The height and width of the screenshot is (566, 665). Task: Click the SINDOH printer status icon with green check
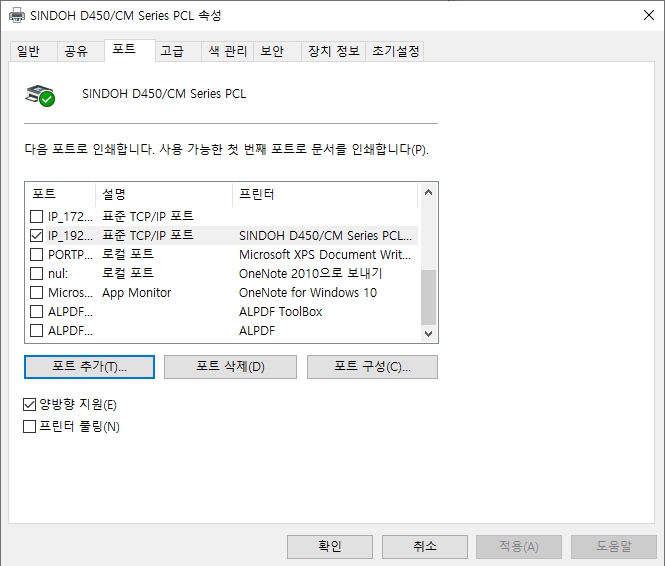[40, 95]
